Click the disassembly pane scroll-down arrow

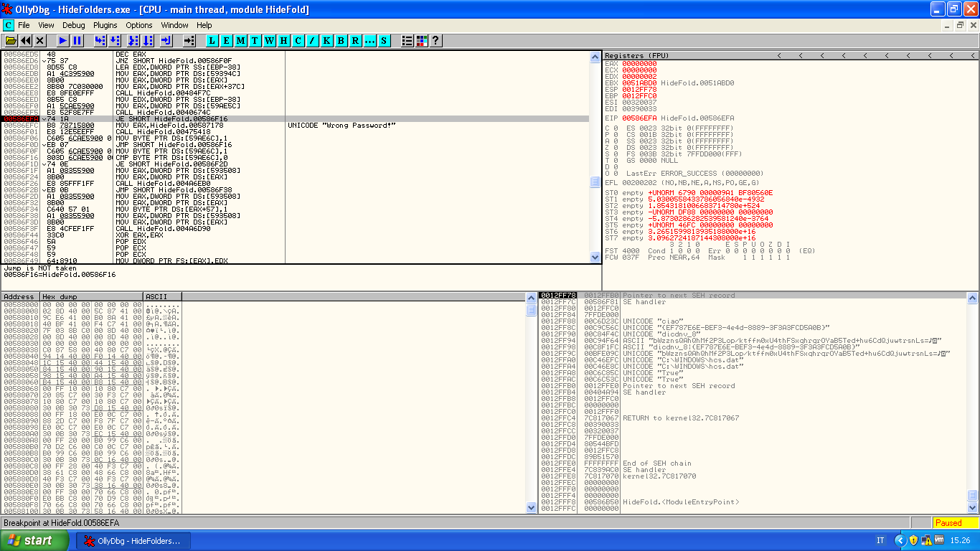tap(595, 257)
